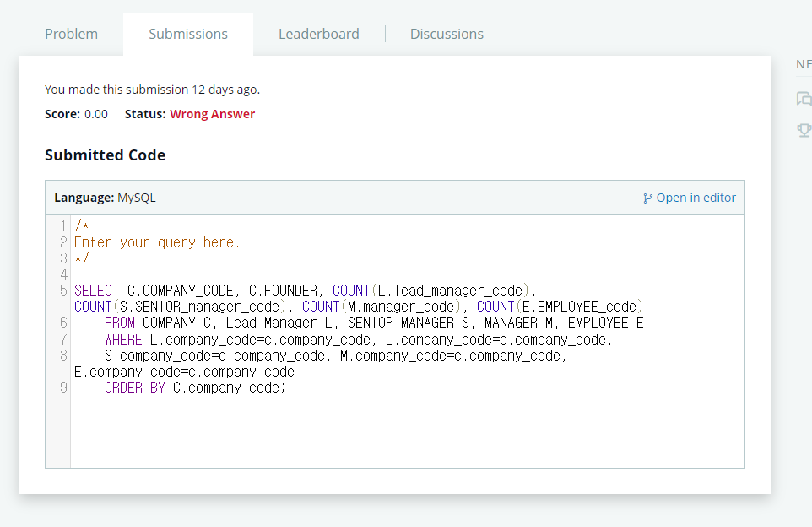Viewport: 812px width, 527px height.
Task: Click the Wrong Answer status text
Action: (213, 114)
